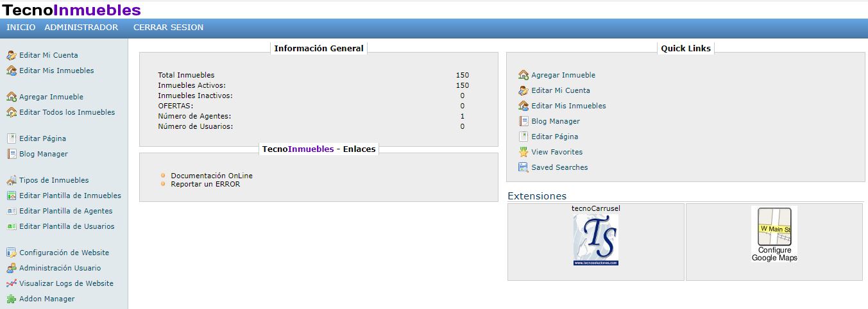Click the Editar Plantilla de Agentes icon
Screen dimensions: 868x309
(x=11, y=211)
